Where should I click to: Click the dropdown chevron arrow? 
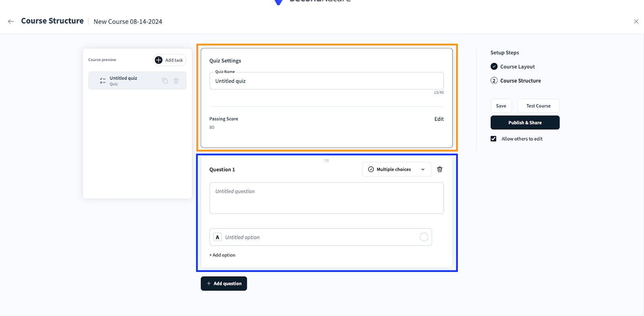coord(423,169)
